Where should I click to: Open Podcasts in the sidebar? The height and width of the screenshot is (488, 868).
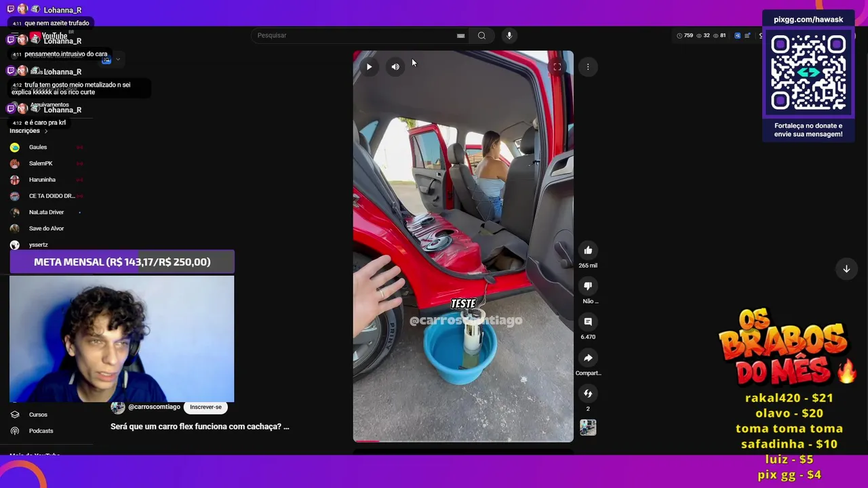coord(41,431)
